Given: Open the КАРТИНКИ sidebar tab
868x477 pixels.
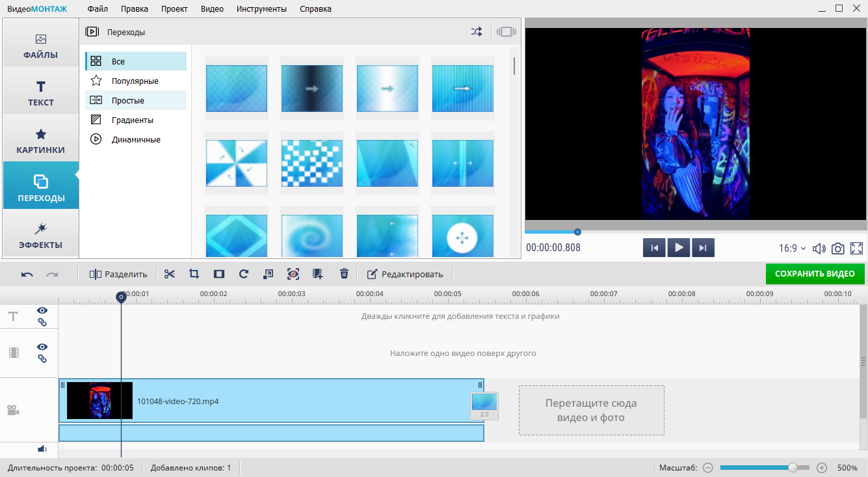Looking at the screenshot, I should tap(41, 141).
